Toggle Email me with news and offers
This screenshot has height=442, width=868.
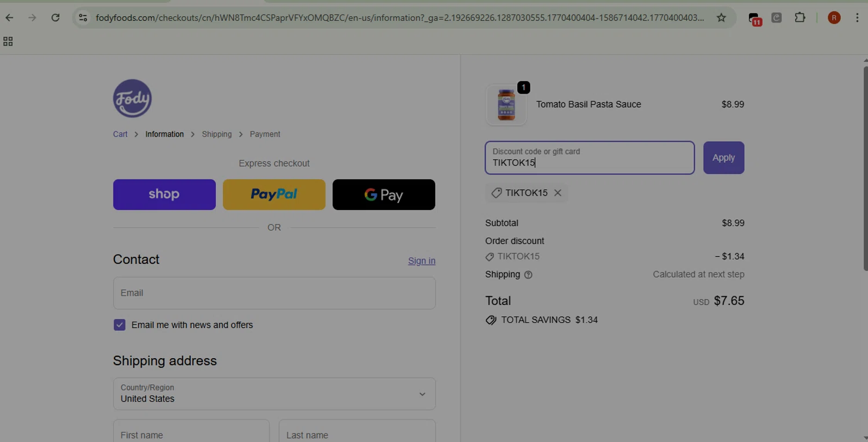tap(120, 325)
